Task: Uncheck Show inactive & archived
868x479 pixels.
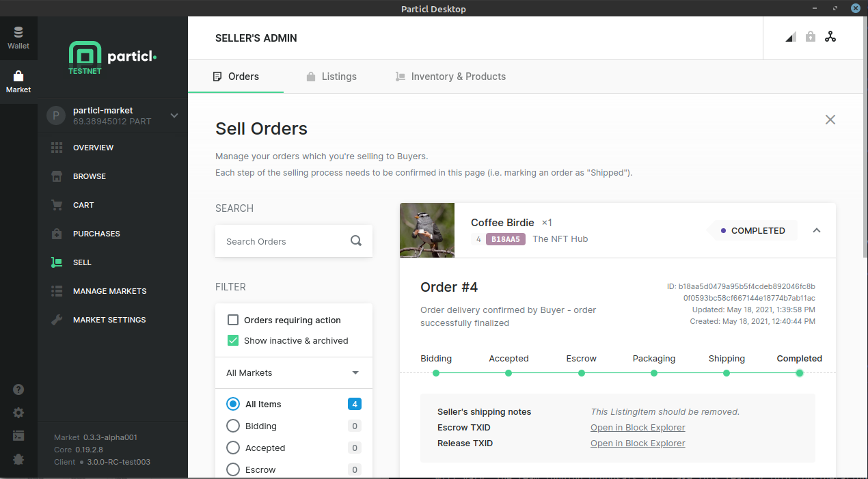Action: [x=233, y=340]
